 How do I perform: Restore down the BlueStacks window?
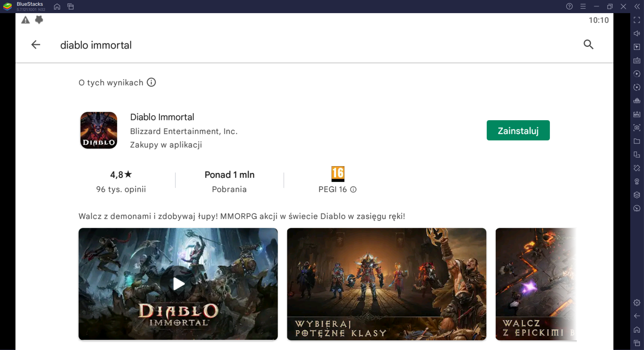click(610, 6)
